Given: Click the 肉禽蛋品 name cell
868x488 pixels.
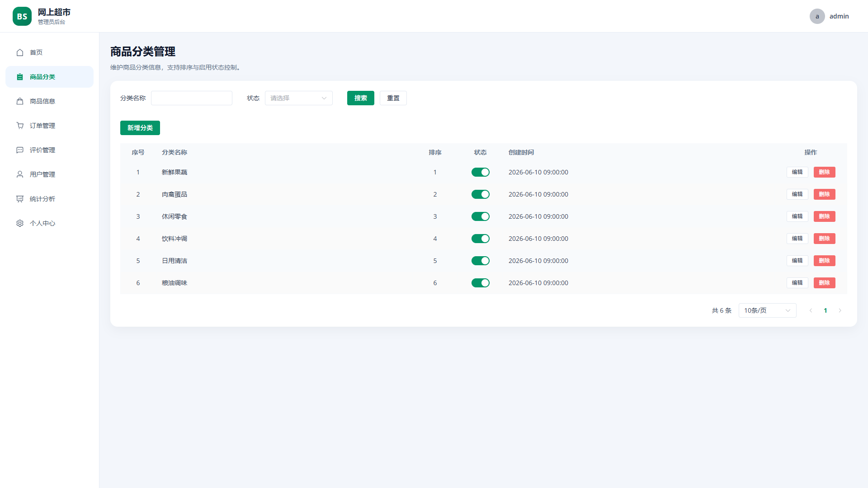Looking at the screenshot, I should coord(174,194).
